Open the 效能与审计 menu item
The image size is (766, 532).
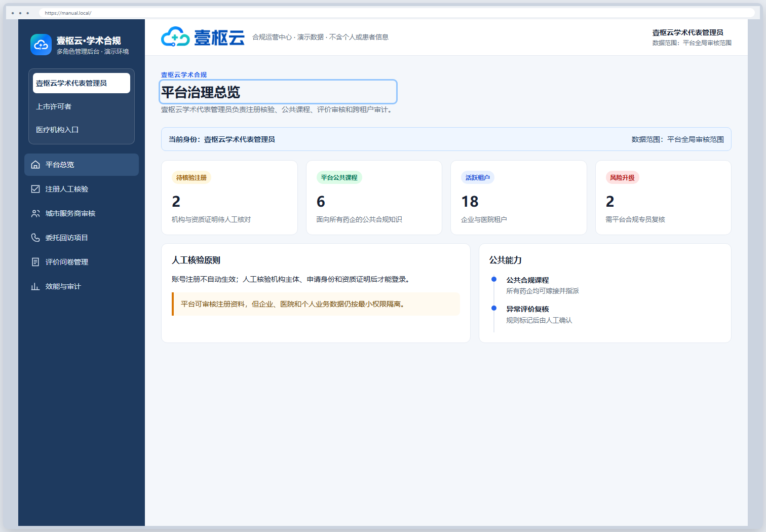click(x=82, y=286)
